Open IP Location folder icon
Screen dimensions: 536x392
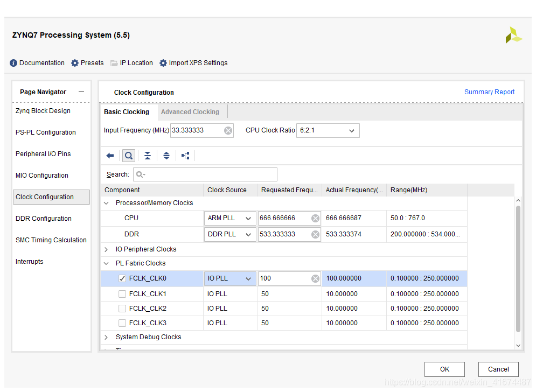(x=114, y=63)
